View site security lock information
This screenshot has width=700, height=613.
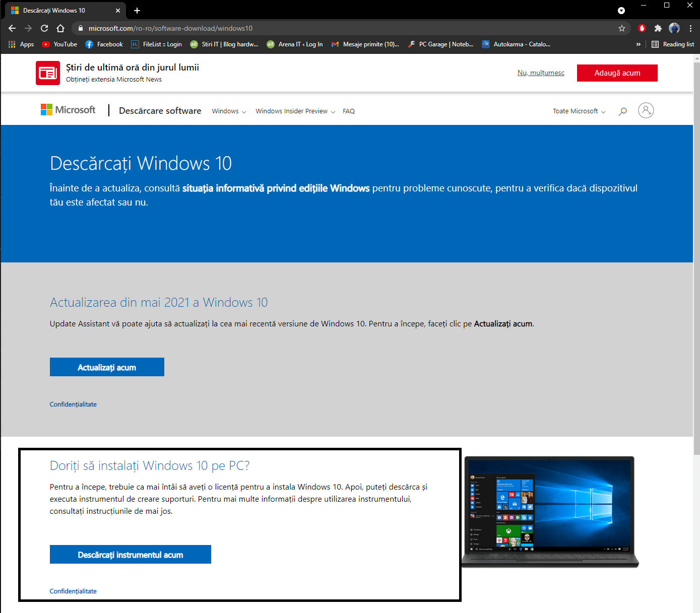pyautogui.click(x=80, y=28)
